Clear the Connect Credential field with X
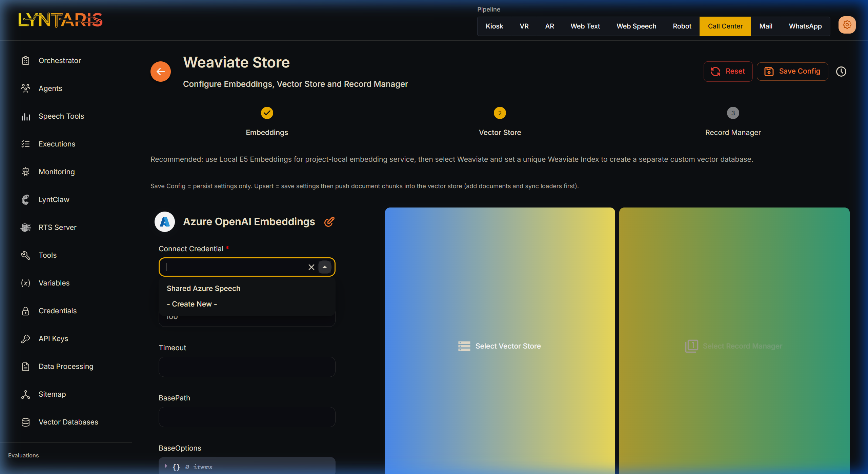 click(x=311, y=267)
